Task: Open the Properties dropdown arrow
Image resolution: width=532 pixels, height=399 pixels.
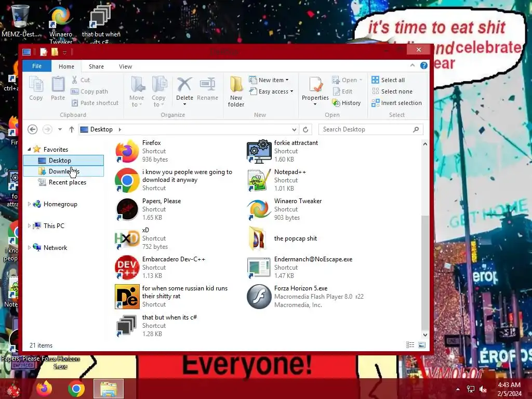Action: pyautogui.click(x=315, y=104)
